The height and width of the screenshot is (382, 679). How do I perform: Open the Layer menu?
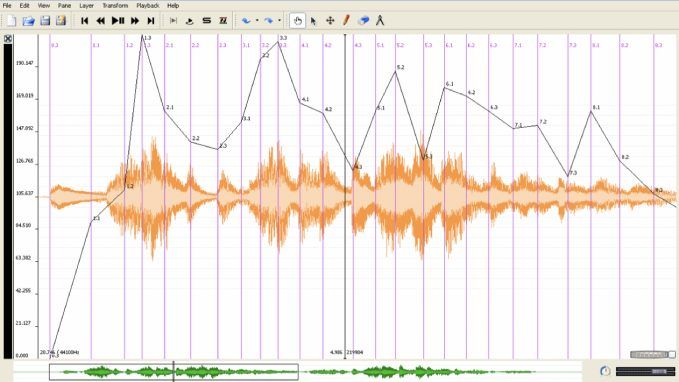coord(86,6)
